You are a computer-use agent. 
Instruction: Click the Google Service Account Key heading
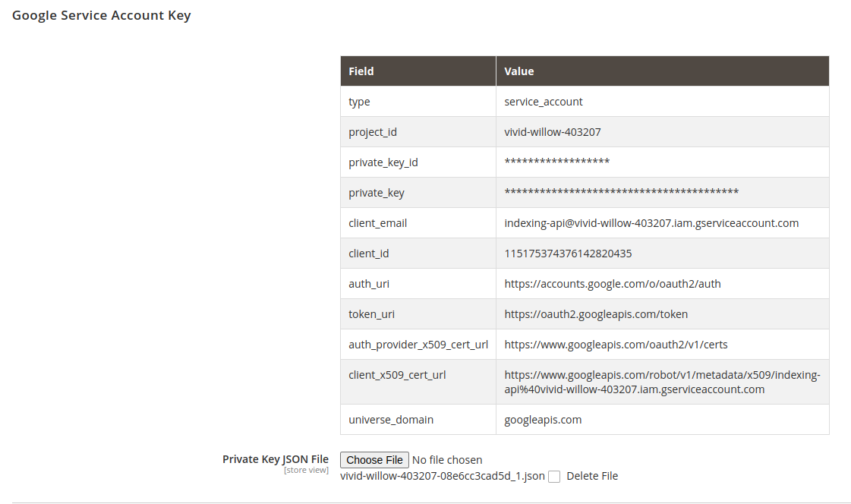tap(102, 15)
